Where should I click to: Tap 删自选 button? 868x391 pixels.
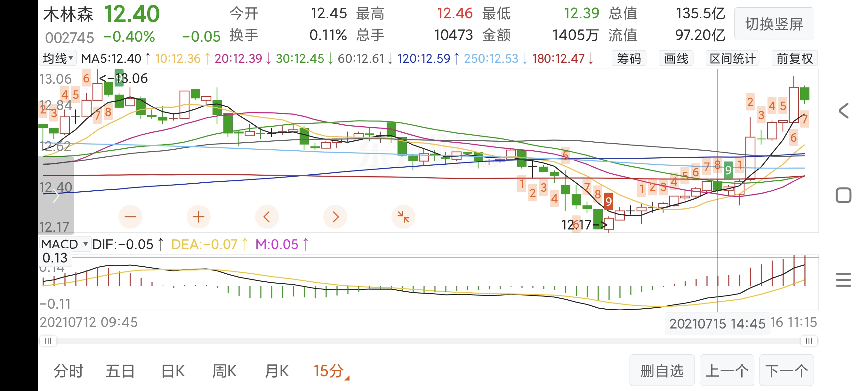(662, 370)
